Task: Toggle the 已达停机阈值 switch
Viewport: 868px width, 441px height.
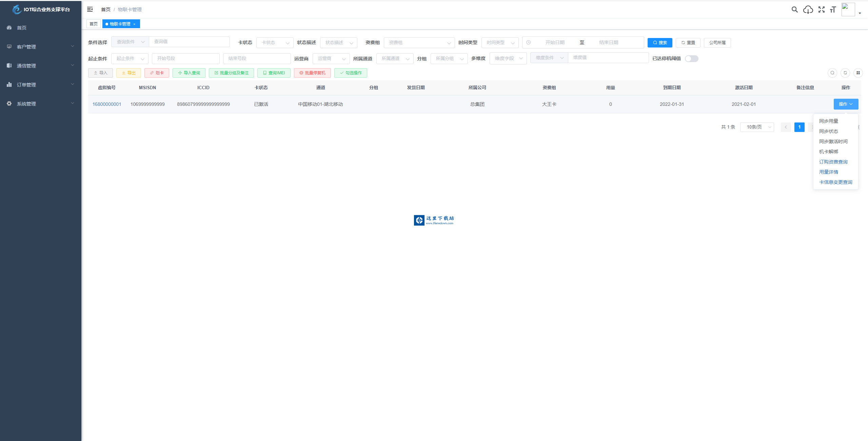Action: click(691, 59)
